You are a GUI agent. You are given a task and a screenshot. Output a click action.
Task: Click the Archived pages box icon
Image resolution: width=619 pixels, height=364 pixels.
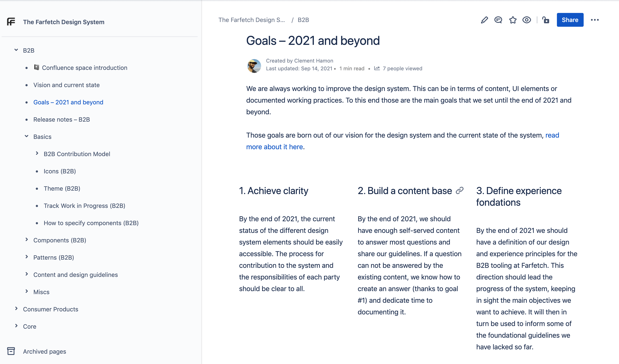point(11,351)
